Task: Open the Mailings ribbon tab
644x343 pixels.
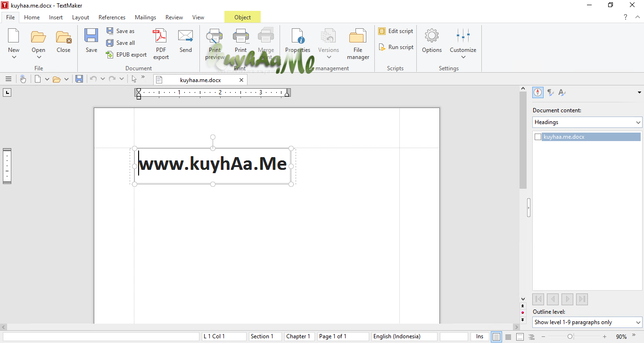Action: pyautogui.click(x=145, y=17)
